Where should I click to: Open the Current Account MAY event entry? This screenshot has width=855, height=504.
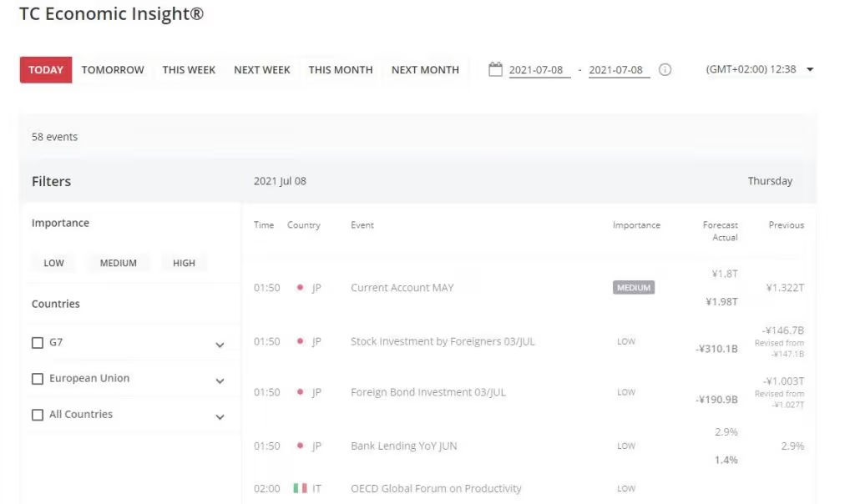click(403, 287)
